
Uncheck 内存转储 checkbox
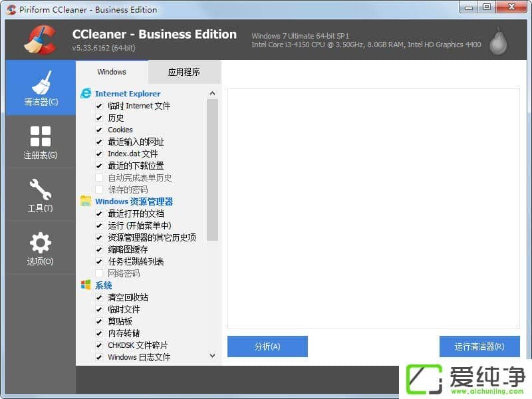(99, 334)
